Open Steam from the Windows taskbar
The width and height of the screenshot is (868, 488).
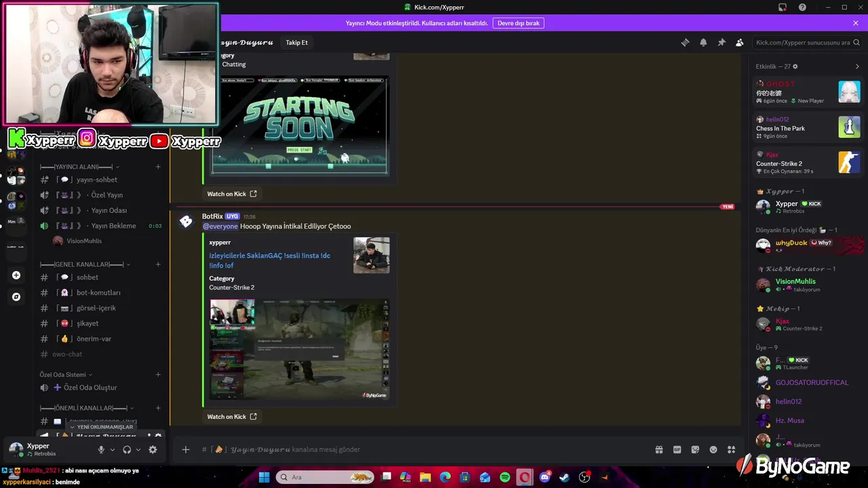pyautogui.click(x=564, y=477)
